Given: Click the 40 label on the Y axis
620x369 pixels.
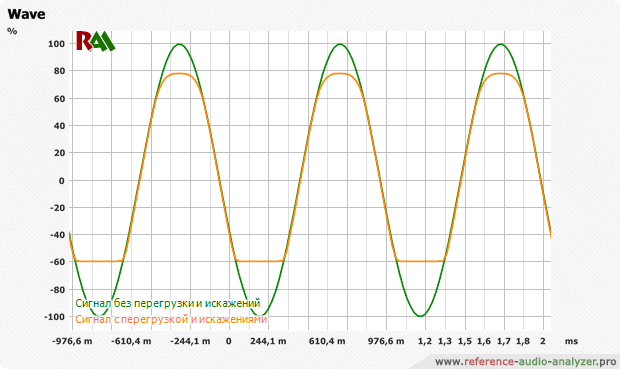Looking at the screenshot, I should point(59,126).
